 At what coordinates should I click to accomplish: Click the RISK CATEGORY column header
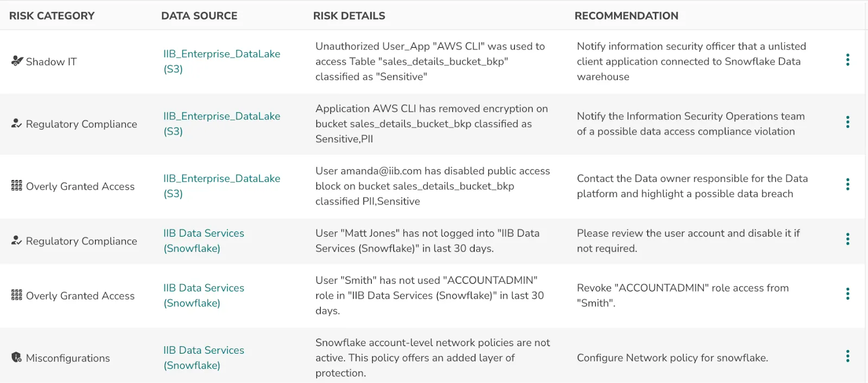pos(52,16)
